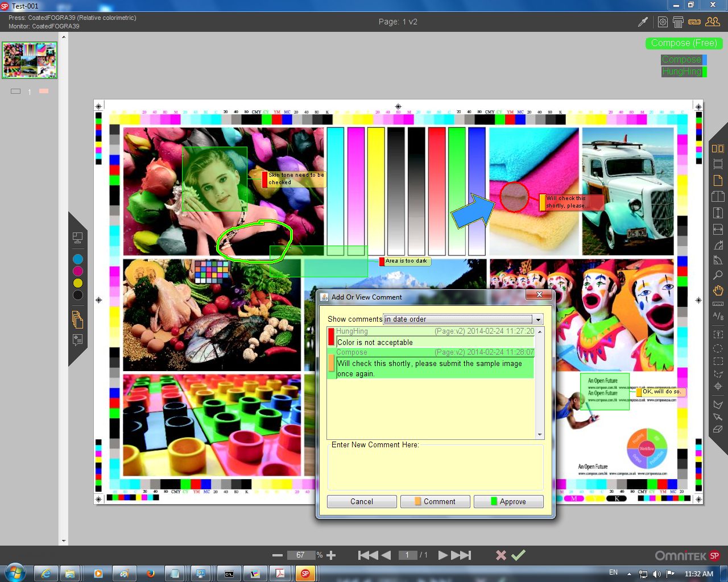Select the A/B compare tool
728x582 pixels.
click(718, 316)
